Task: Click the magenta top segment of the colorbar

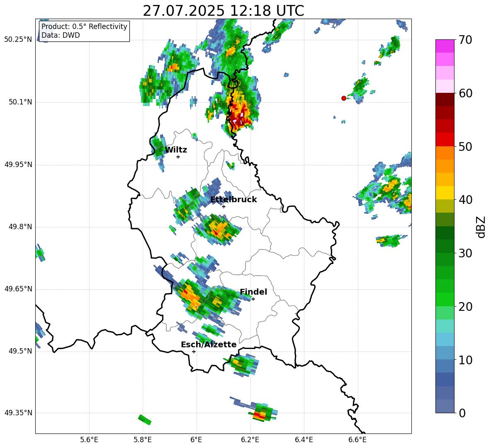Action: 445,46
